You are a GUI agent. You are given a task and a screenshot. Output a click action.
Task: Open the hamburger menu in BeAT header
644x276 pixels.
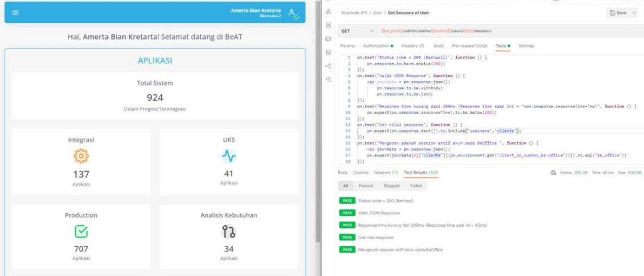coord(15,12)
